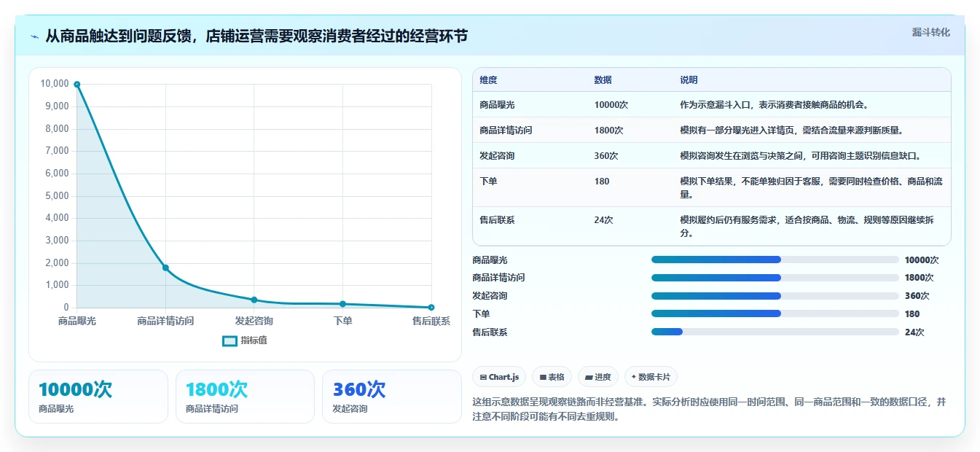Image resolution: width=980 pixels, height=452 pixels.
Task: Select the 10000次 table cell
Action: click(x=611, y=105)
